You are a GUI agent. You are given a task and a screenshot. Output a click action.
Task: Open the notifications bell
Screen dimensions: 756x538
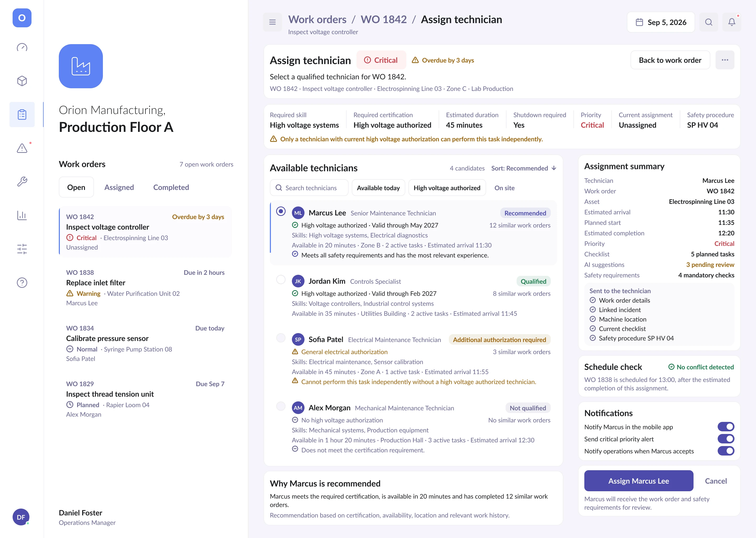coord(732,22)
